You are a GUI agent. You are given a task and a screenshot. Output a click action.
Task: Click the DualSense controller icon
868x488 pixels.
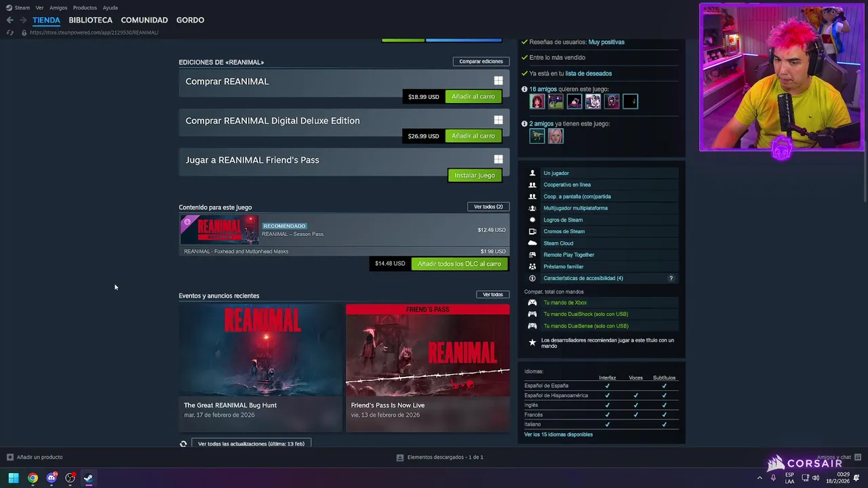pos(532,325)
